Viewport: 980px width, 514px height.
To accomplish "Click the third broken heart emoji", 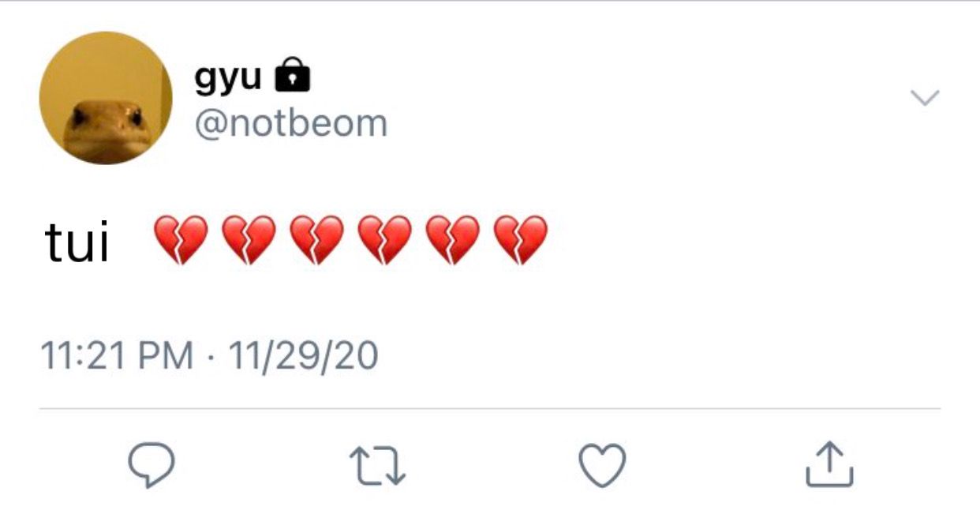I will [316, 239].
